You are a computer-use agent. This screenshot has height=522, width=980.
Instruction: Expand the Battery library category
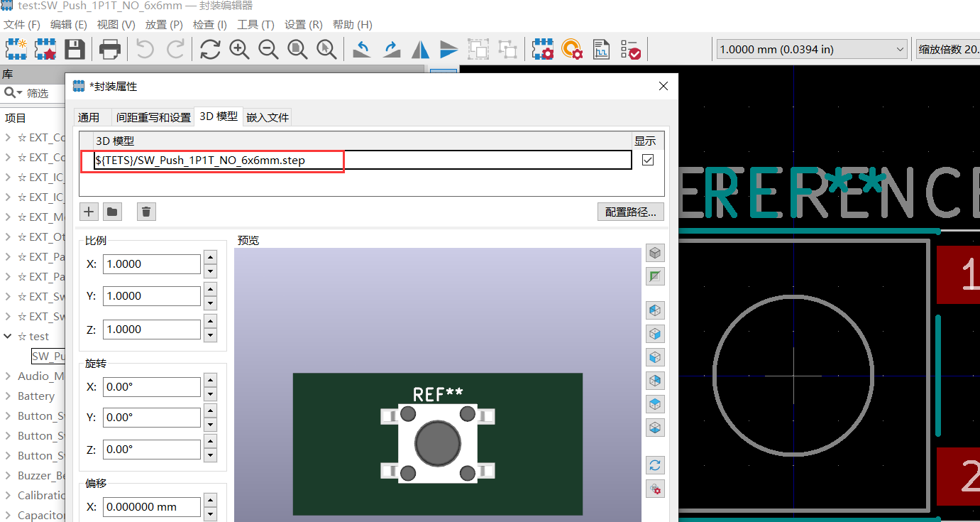(8, 396)
